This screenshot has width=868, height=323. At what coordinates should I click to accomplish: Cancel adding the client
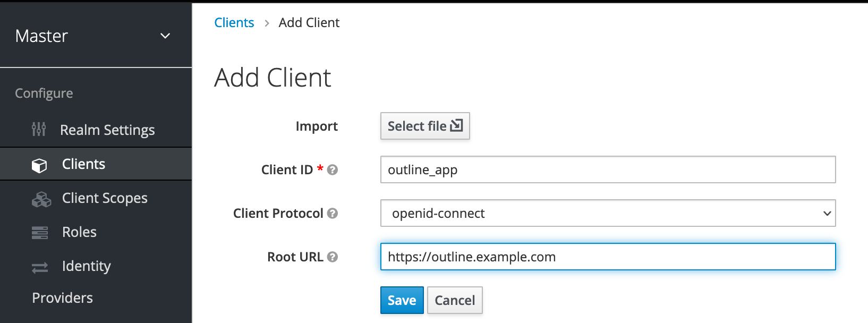(455, 300)
